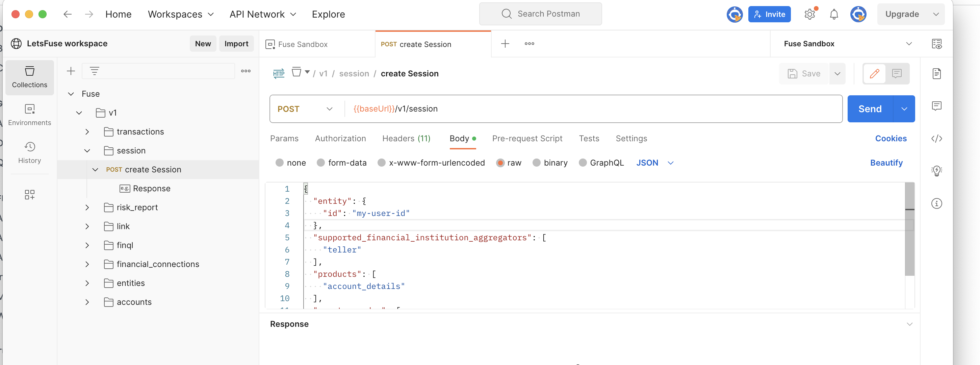
Task: Select the form-data body type
Action: (321, 163)
